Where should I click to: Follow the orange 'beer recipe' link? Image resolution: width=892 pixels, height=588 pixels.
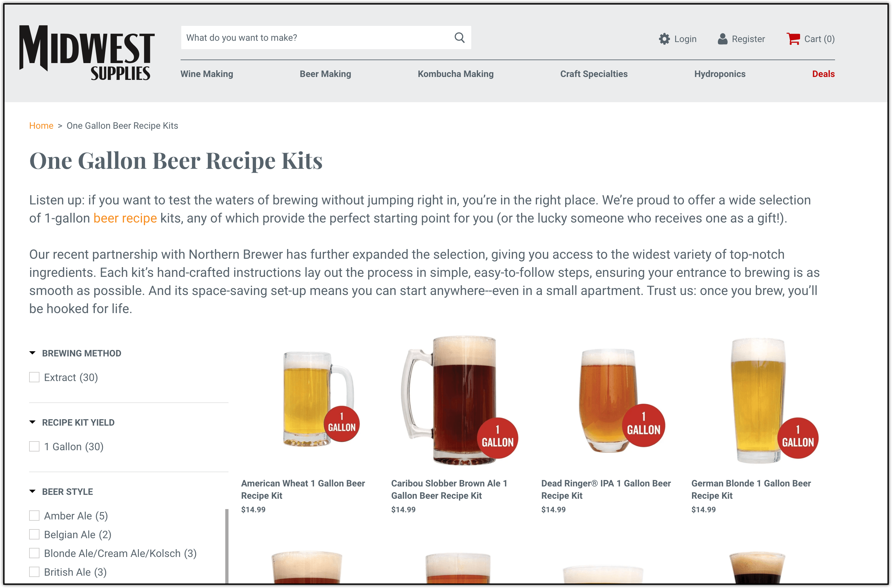[x=125, y=218]
